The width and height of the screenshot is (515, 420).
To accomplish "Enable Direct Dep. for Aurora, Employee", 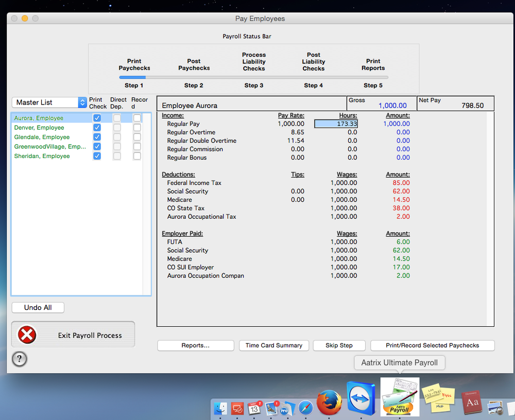I will pos(117,118).
